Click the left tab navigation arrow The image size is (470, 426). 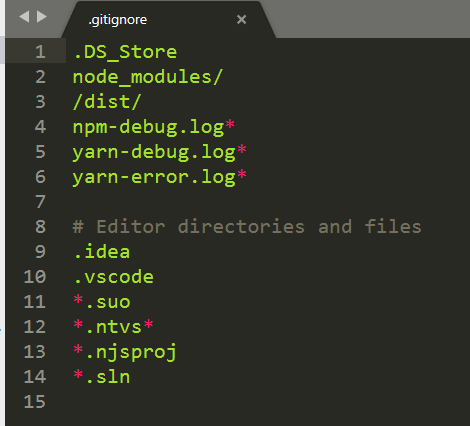point(24,17)
